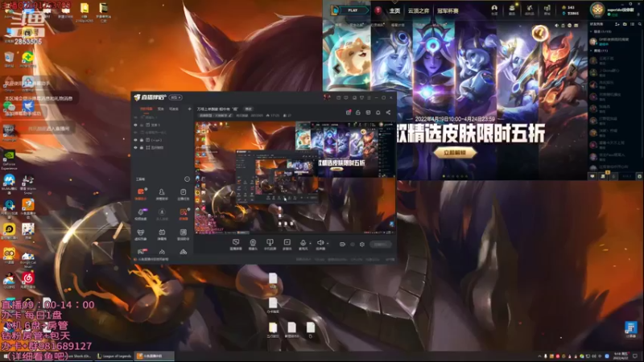This screenshot has width=644, height=362.
Task: Open the first orange toolbox tool
Action: (140, 194)
